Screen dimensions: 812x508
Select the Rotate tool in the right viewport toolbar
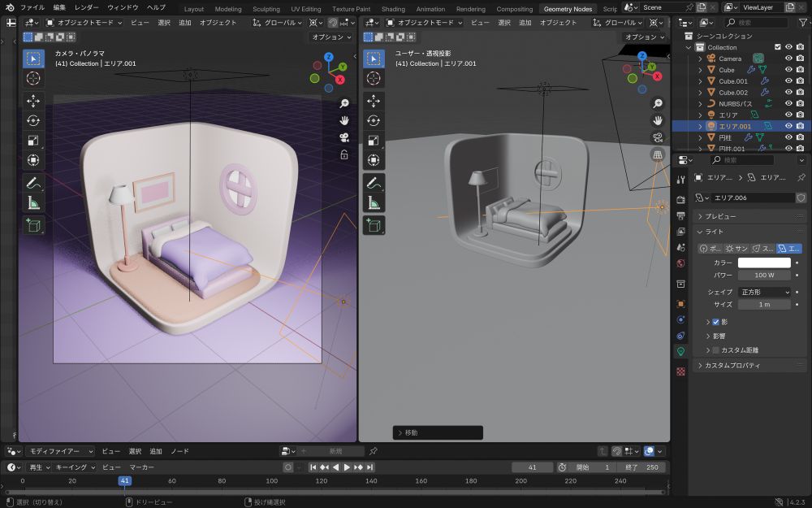tap(374, 120)
